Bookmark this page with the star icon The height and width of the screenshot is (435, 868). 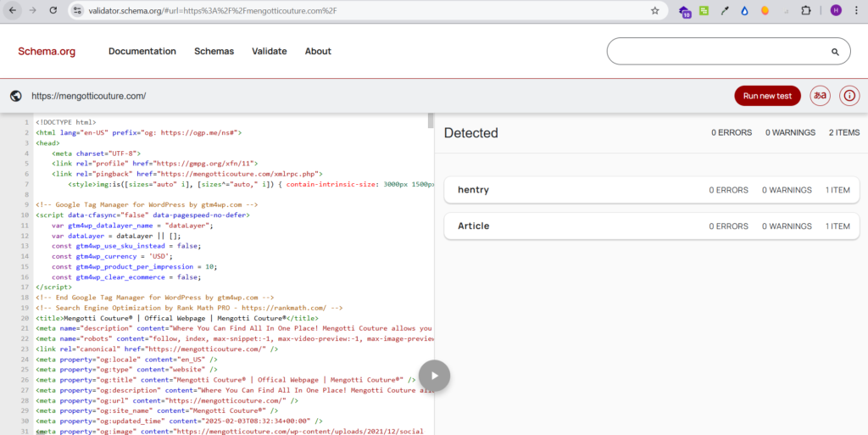point(655,10)
